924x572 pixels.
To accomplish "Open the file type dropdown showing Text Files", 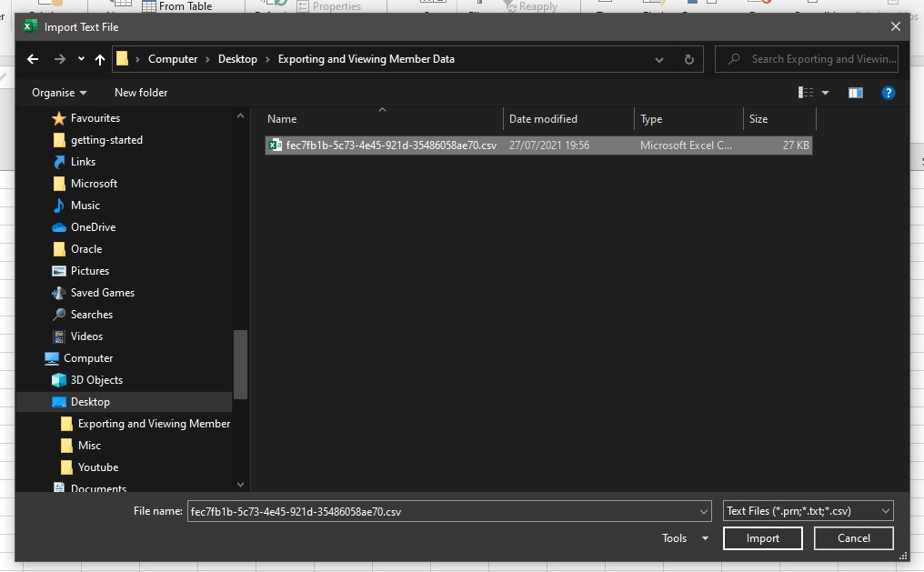I will pyautogui.click(x=804, y=510).
